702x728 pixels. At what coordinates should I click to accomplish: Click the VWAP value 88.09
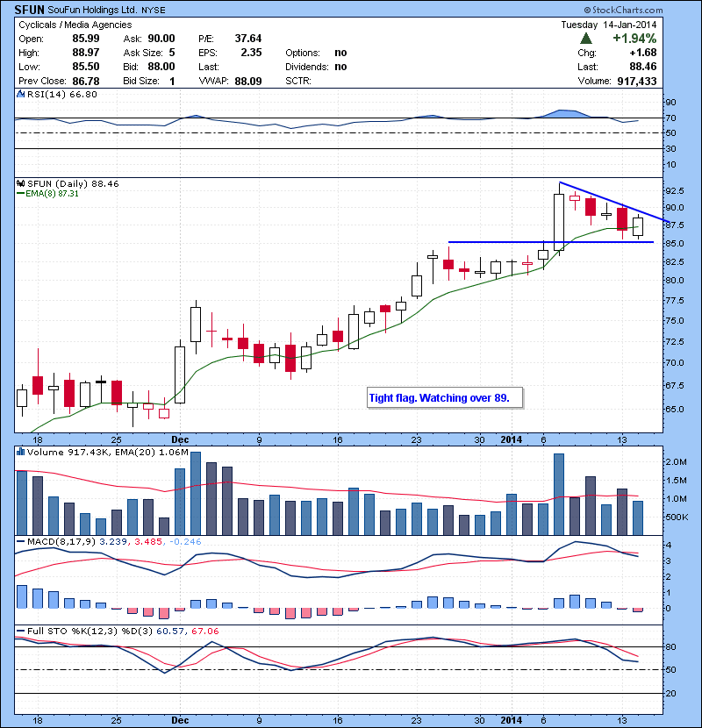(x=248, y=82)
